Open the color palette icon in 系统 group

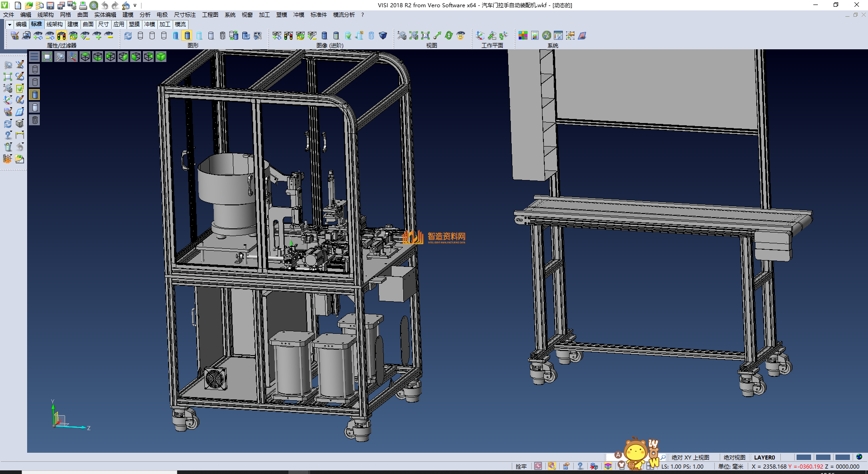click(x=523, y=35)
